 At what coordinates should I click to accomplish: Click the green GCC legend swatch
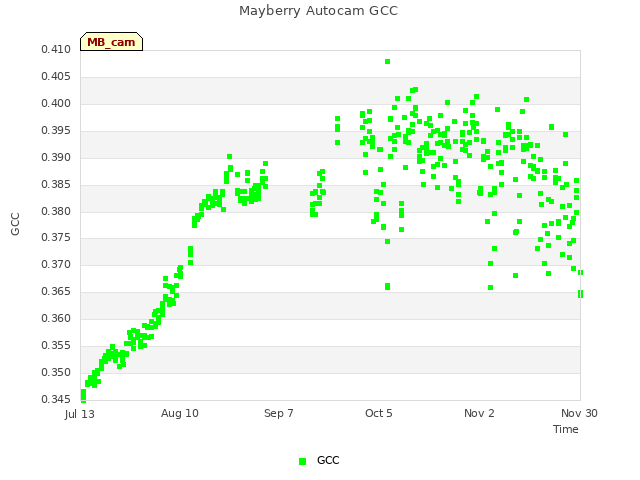tap(302, 461)
